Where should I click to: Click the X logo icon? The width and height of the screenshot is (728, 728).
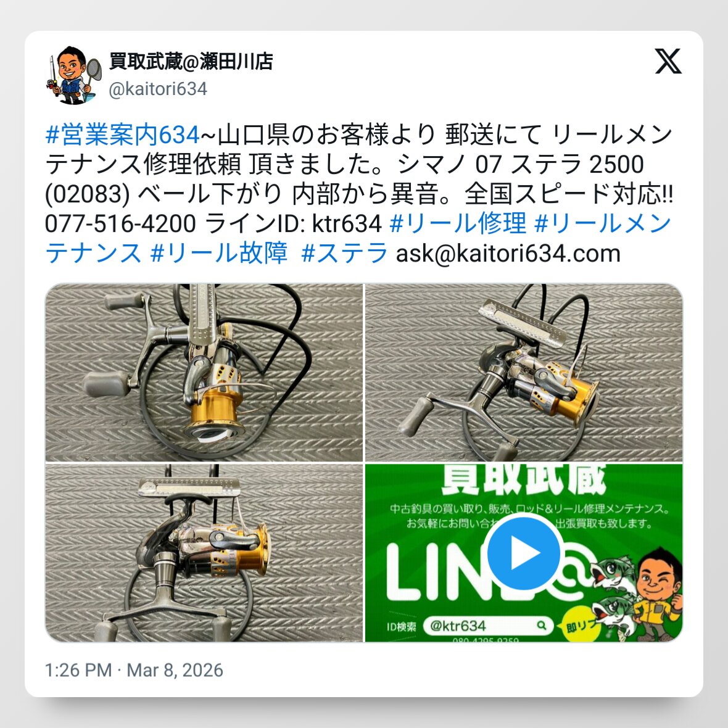668,61
